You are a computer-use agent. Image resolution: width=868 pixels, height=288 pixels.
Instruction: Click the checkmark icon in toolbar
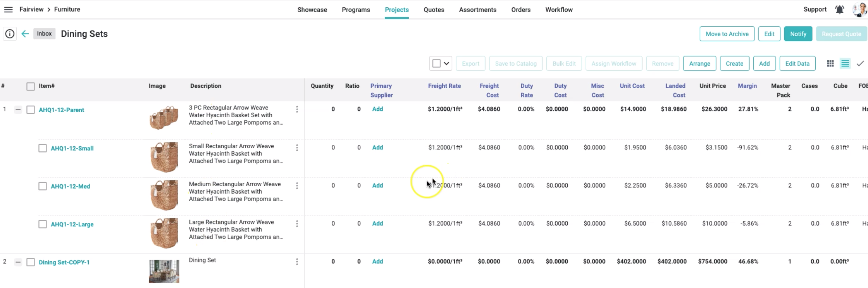point(860,64)
